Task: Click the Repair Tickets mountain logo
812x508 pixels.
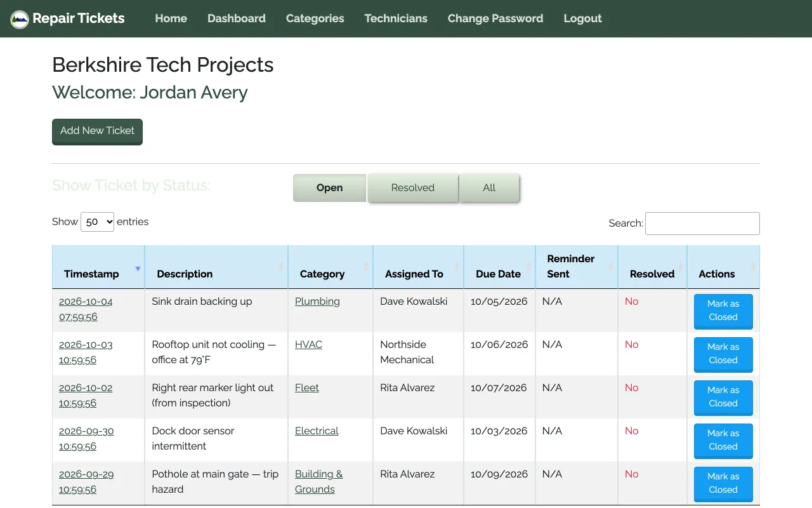Action: click(x=20, y=19)
